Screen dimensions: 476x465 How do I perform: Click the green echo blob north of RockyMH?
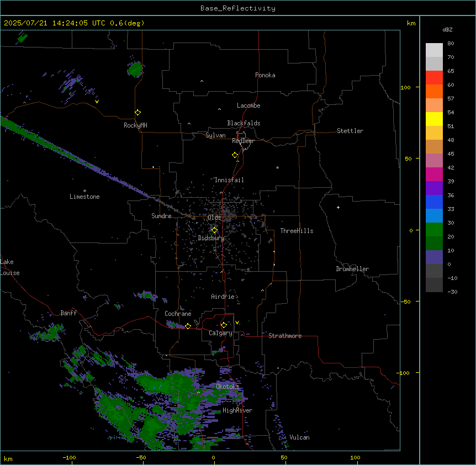coord(135,69)
